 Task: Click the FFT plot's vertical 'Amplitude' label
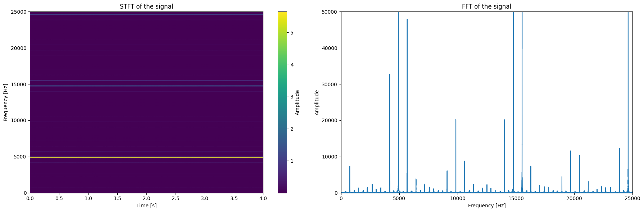click(x=317, y=102)
